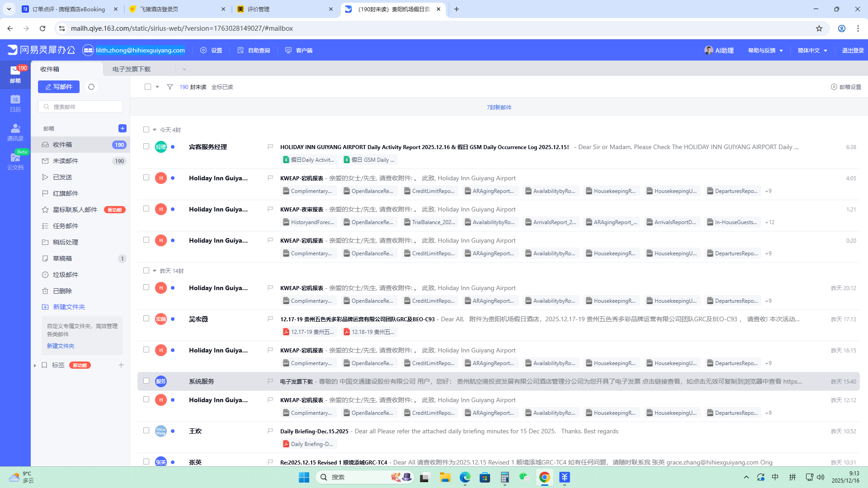Image resolution: width=868 pixels, height=488 pixels.
Task: Click the refresh mailbox icon
Action: (91, 87)
